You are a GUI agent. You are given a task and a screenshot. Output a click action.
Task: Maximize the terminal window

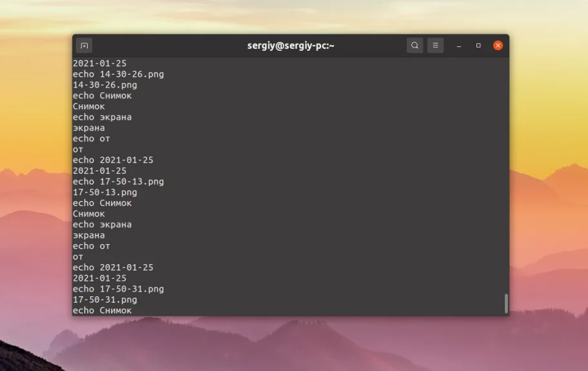(478, 46)
